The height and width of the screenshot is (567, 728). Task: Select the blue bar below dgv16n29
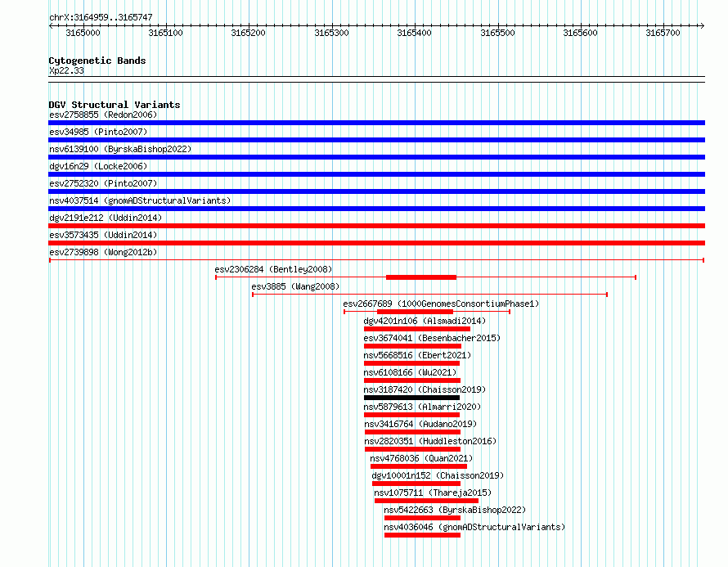tap(376, 174)
